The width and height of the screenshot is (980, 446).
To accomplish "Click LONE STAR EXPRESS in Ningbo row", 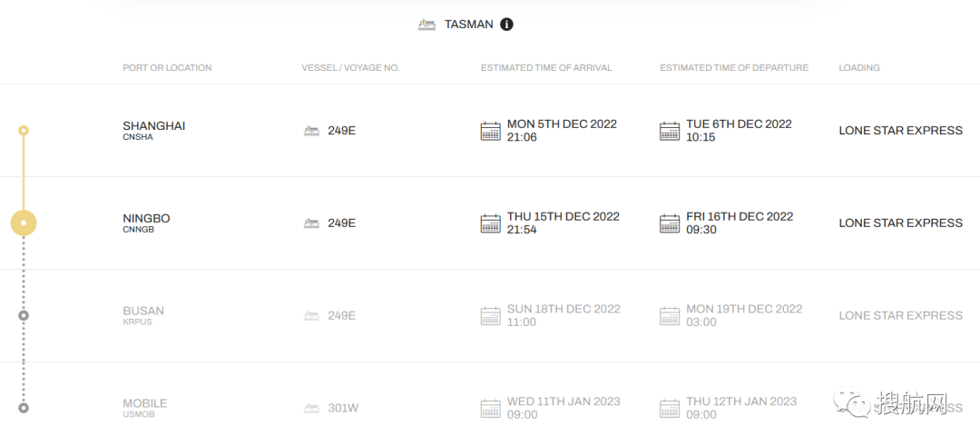I will 900,223.
